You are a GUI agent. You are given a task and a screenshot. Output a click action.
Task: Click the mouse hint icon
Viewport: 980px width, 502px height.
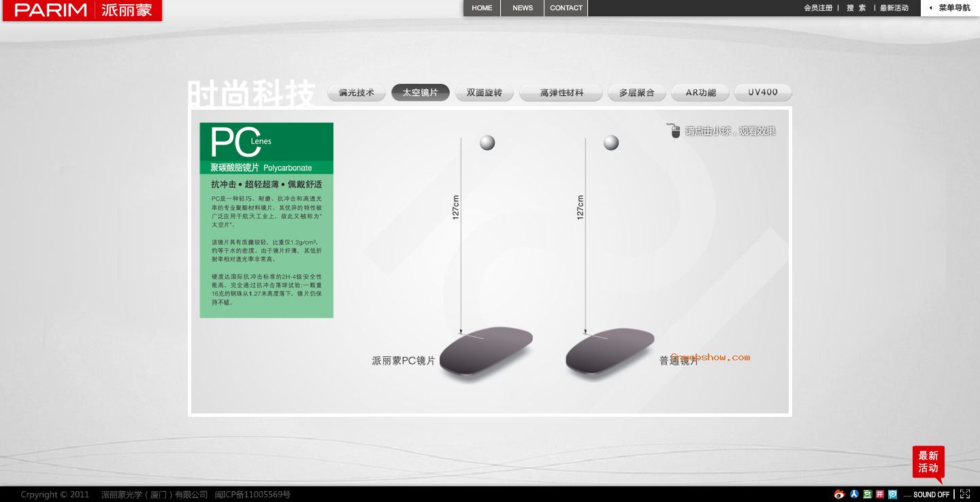(674, 131)
